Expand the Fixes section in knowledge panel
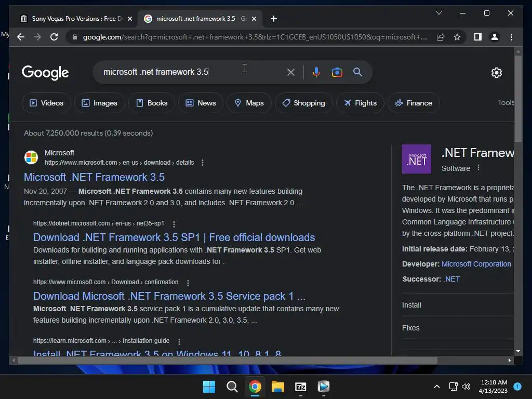 458,328
